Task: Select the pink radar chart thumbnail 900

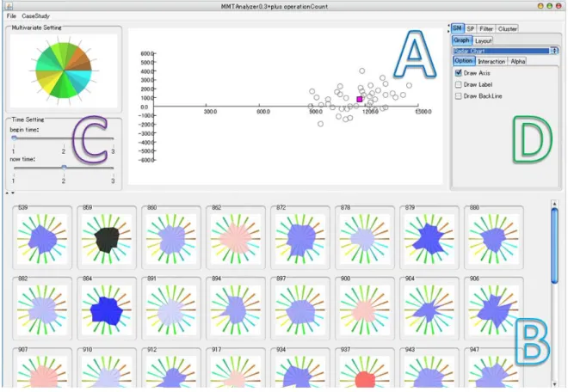Action: coord(364,309)
